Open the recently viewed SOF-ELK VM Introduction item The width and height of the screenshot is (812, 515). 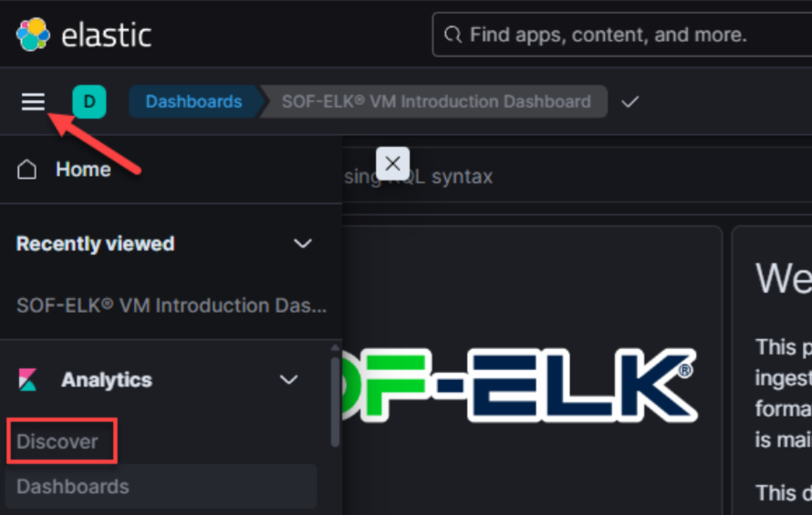tap(171, 305)
